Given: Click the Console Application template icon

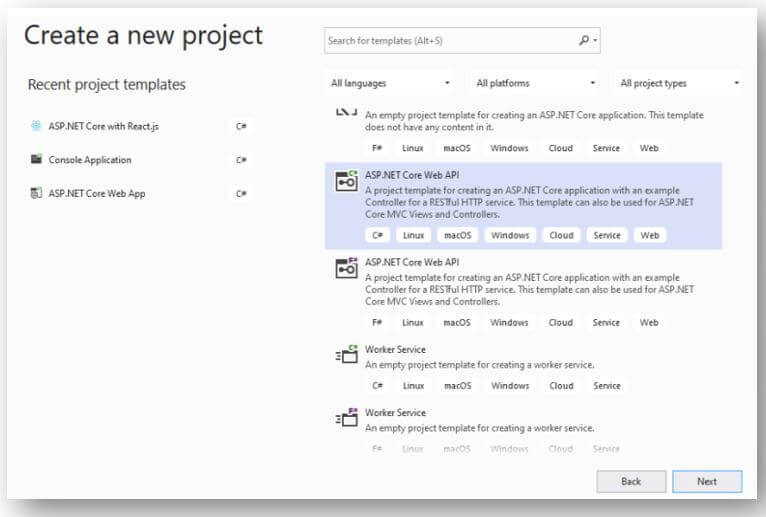Looking at the screenshot, I should pos(36,159).
